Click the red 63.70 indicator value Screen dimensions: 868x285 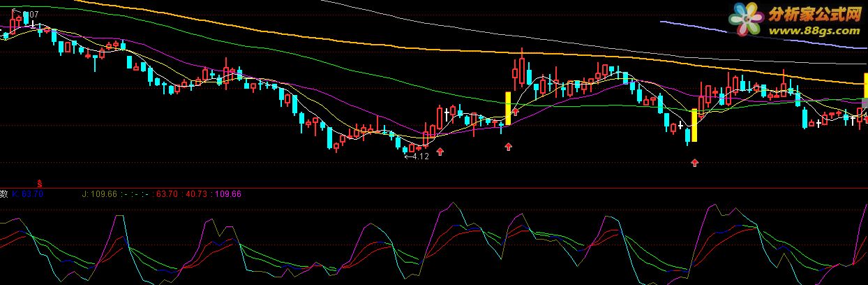[x=167, y=193]
